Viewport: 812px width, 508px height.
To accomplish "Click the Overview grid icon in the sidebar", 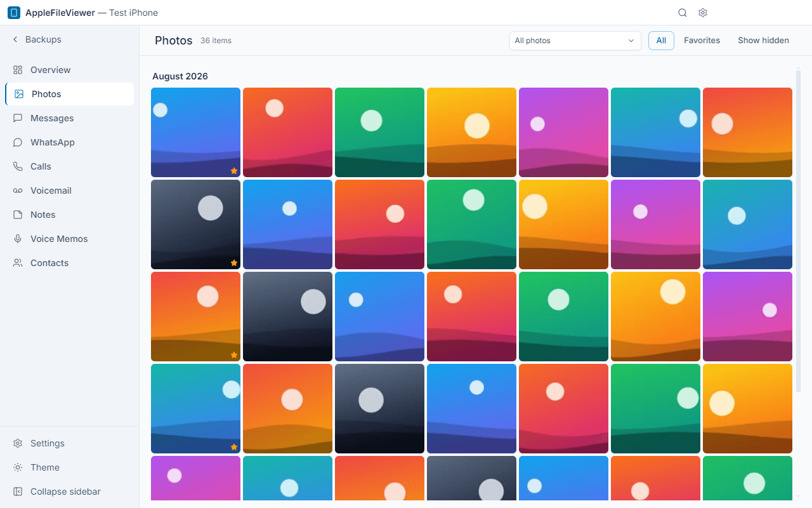I will point(18,70).
